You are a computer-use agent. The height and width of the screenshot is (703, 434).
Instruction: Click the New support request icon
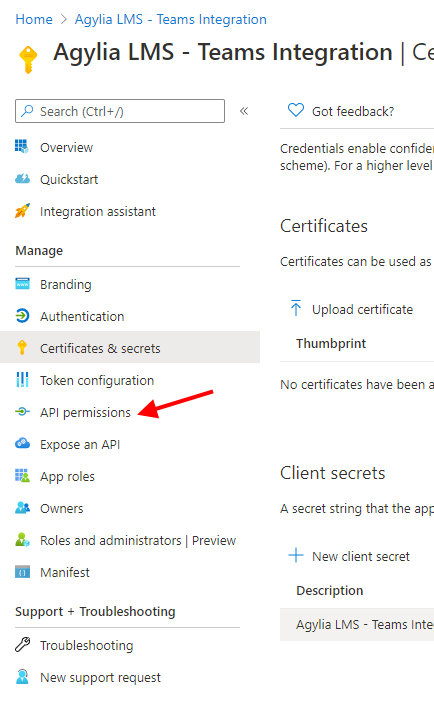tap(22, 677)
